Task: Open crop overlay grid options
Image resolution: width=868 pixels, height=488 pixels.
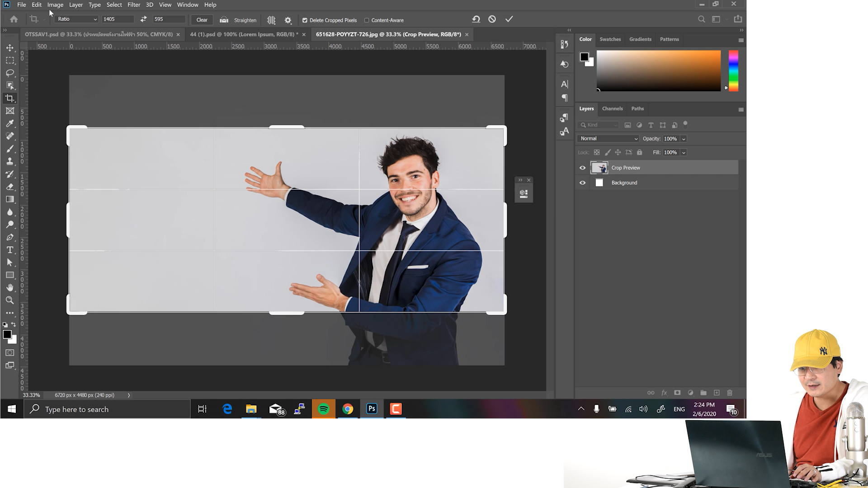Action: [x=271, y=20]
